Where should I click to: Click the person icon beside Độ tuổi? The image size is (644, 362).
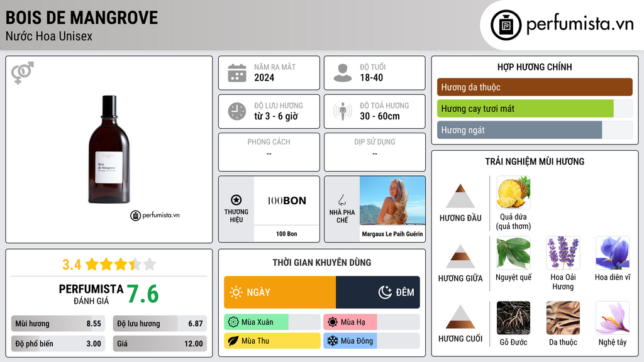click(x=343, y=73)
